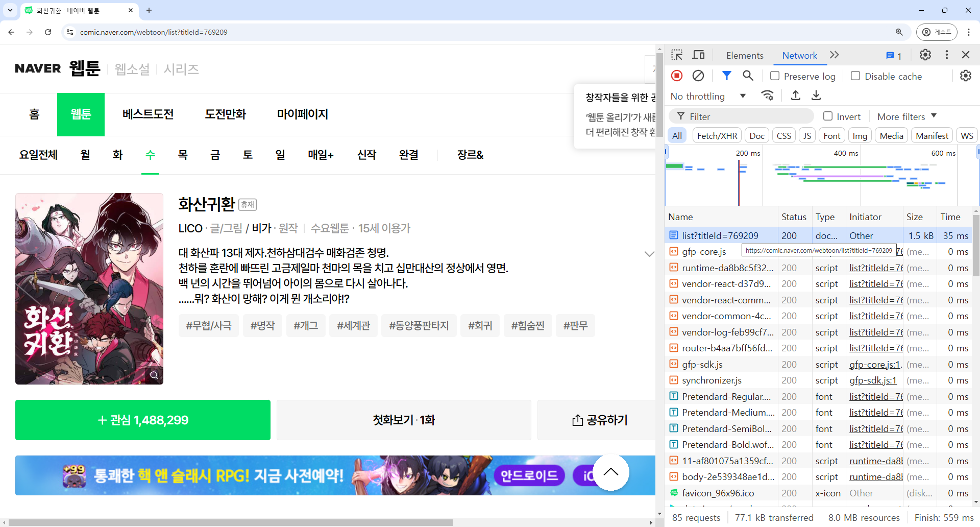This screenshot has width=980, height=527.
Task: Click the gfp-core.js:1 initiator link
Action: point(875,365)
